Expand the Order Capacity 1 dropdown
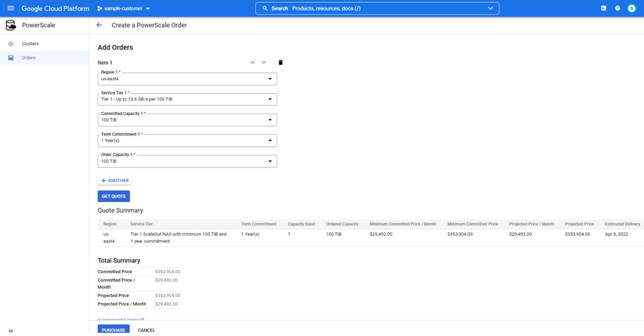The width and height of the screenshot is (644, 336). [187, 161]
